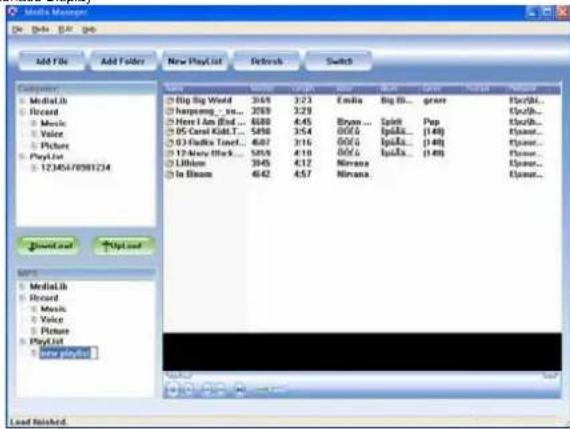Collapse the PlayList node in Category panel
This screenshot has width=570, height=429.
[23, 157]
